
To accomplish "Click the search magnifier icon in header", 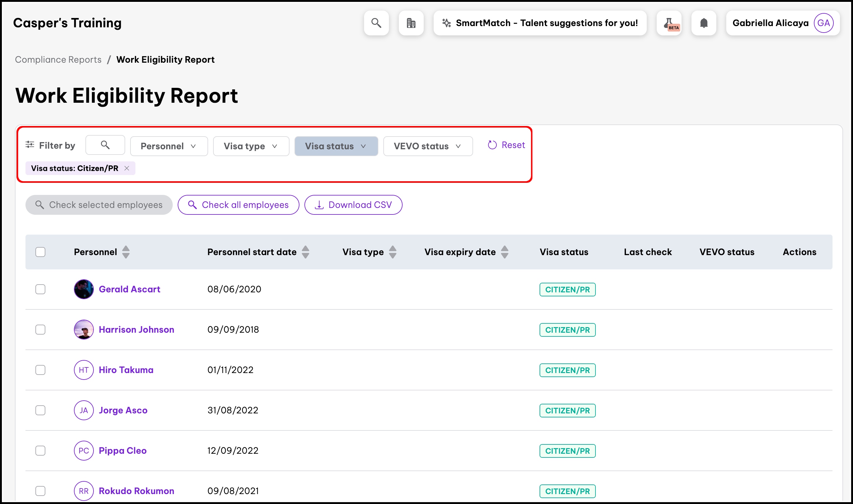I will [x=376, y=23].
